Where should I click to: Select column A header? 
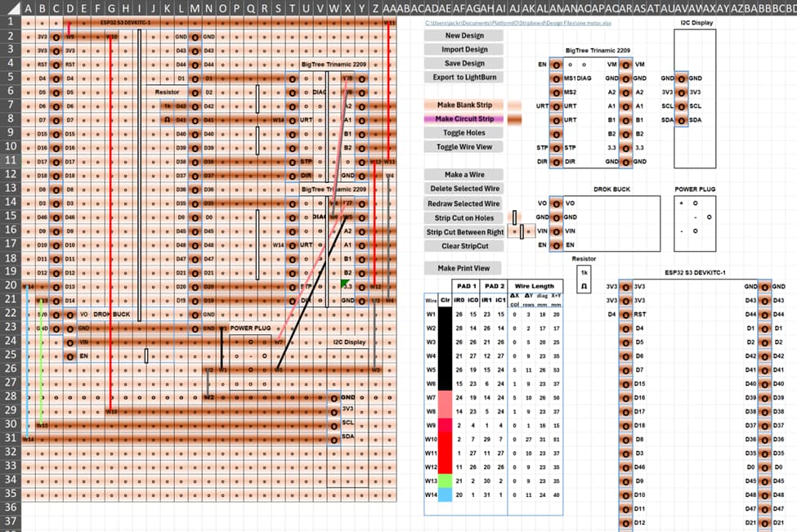[x=28, y=8]
